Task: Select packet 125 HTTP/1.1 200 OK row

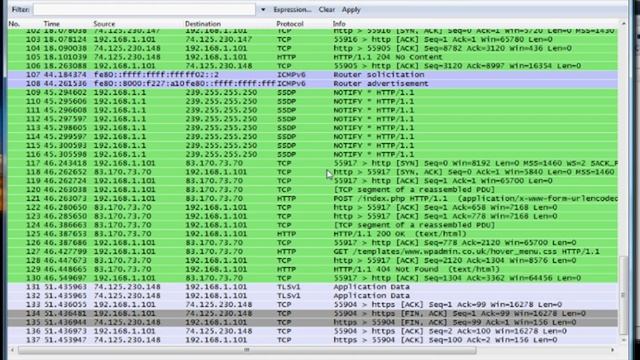Action: (x=313, y=234)
